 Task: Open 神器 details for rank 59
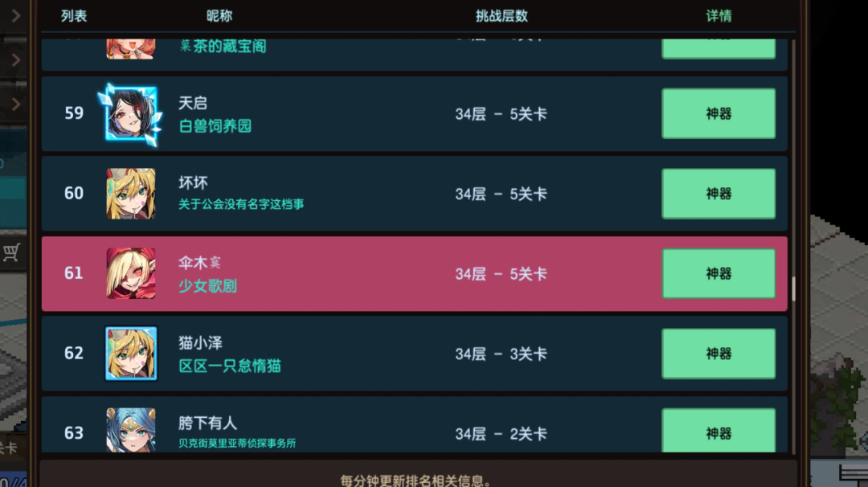pos(719,113)
